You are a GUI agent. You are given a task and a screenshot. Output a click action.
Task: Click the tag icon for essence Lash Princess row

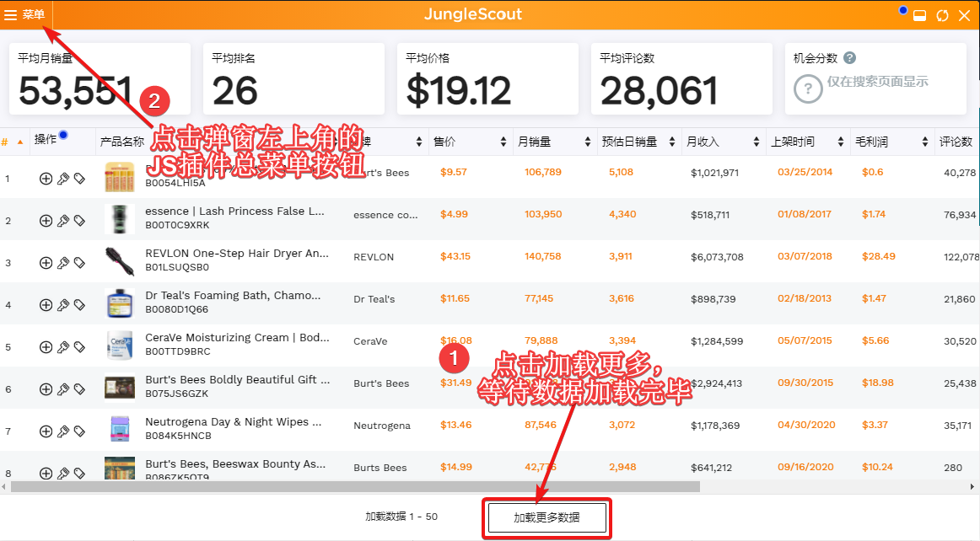tap(79, 221)
